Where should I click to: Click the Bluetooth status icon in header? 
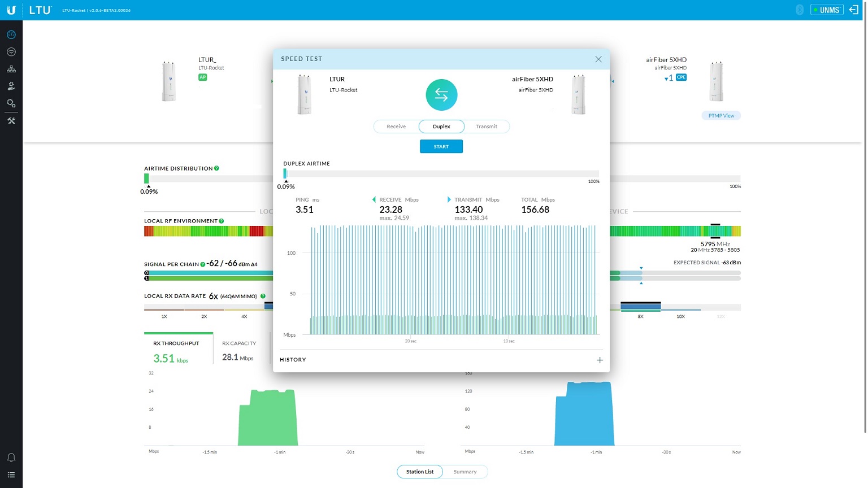[799, 10]
